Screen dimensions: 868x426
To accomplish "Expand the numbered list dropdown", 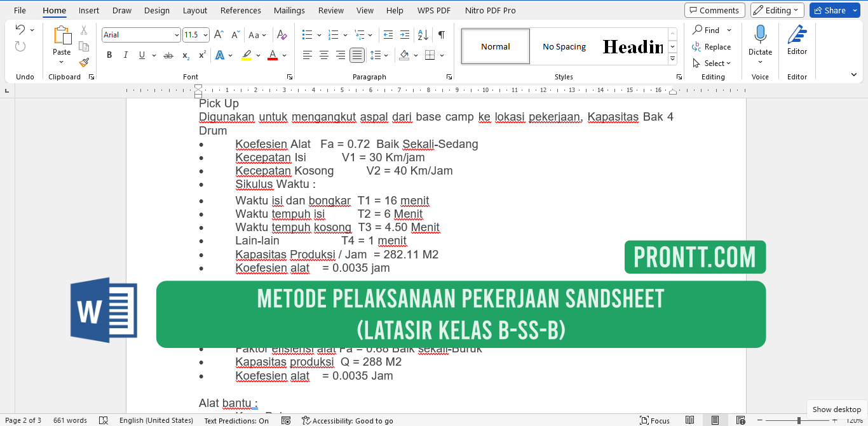I will [x=345, y=35].
